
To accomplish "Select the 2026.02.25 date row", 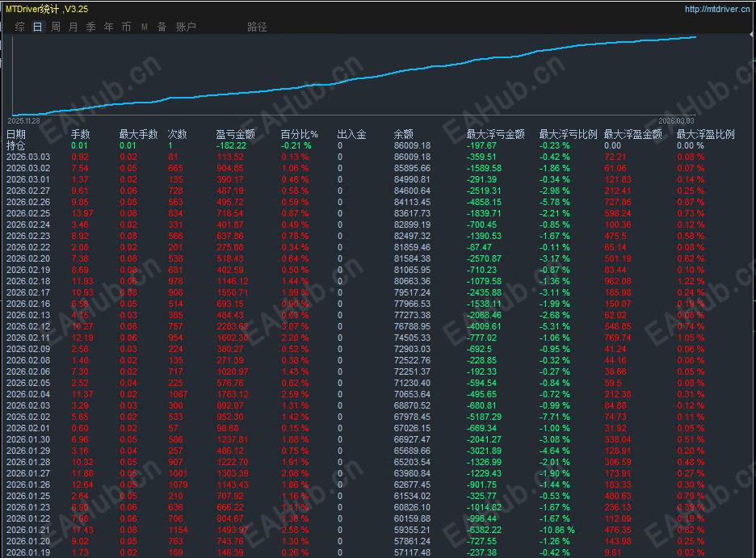I will click(28, 213).
